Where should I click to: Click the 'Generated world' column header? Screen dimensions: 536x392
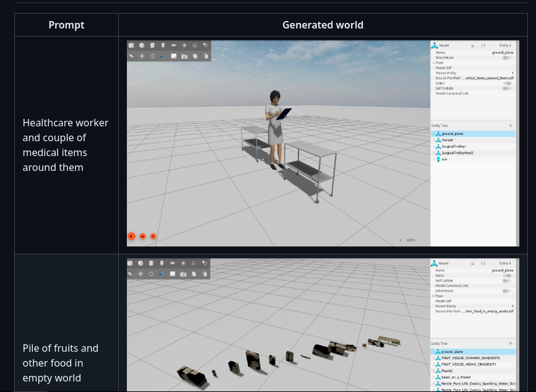tap(322, 25)
